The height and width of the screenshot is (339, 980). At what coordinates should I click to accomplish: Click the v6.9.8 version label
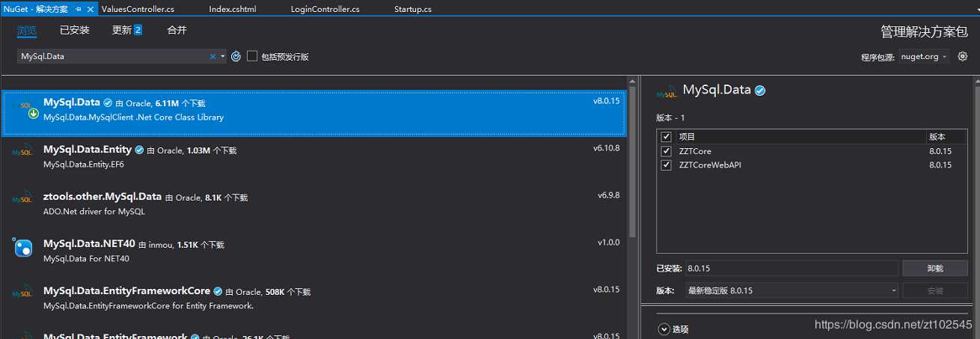point(609,195)
